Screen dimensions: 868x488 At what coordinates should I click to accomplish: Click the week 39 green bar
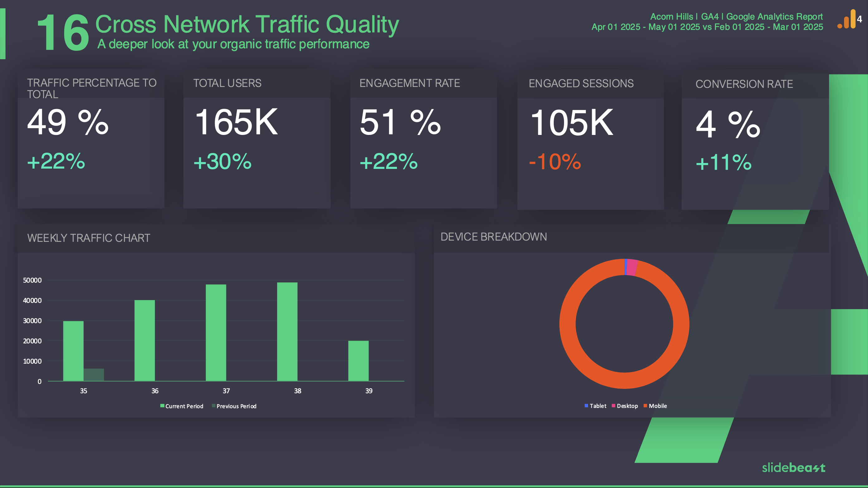click(359, 361)
